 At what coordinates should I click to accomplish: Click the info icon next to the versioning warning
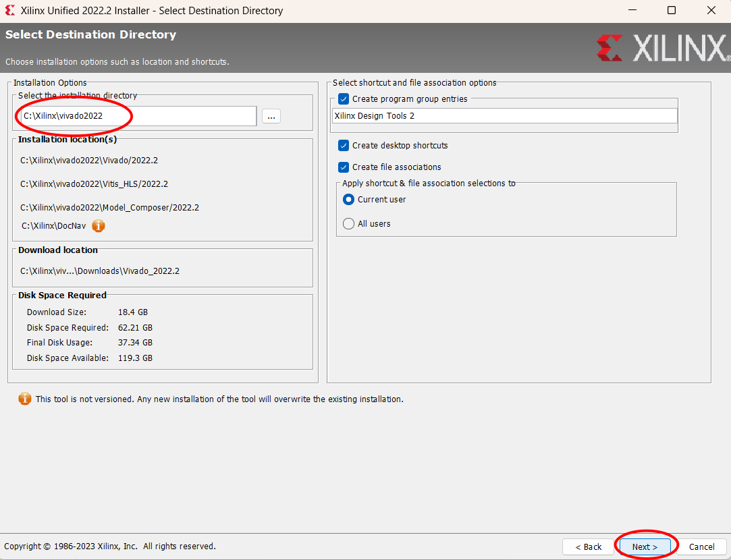(x=25, y=399)
